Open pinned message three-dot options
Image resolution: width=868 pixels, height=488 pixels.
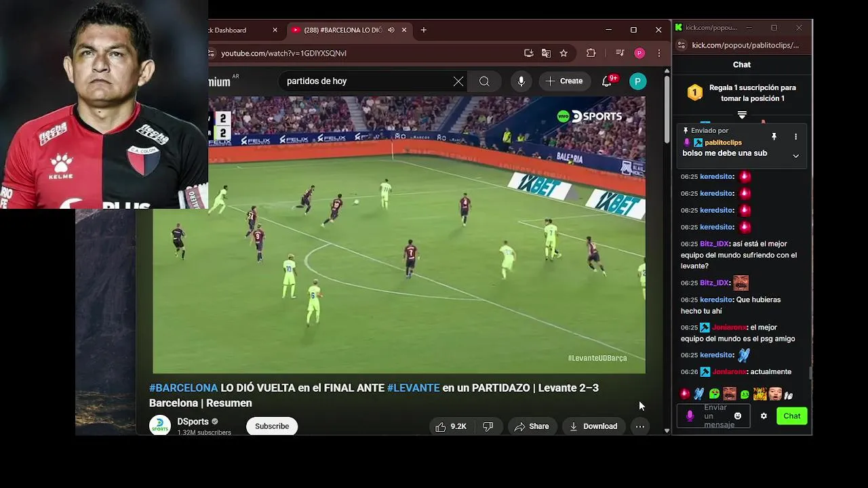click(795, 137)
